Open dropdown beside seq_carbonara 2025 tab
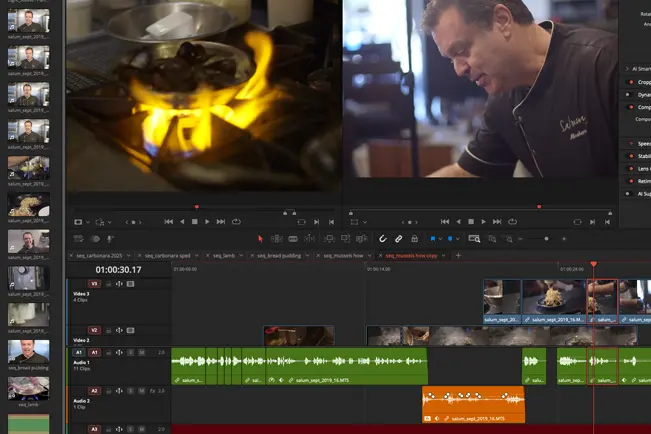Screen dimensions: 651x434 [129, 255]
